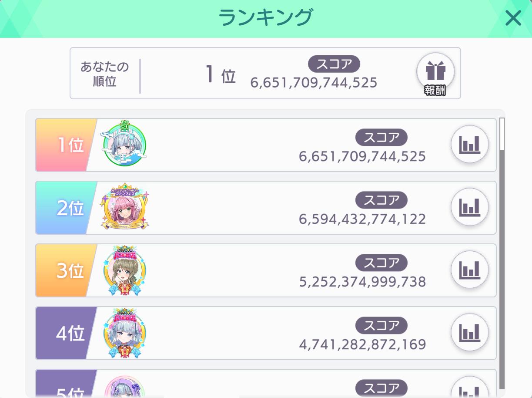Open score chart for 5th place entry

(470, 390)
